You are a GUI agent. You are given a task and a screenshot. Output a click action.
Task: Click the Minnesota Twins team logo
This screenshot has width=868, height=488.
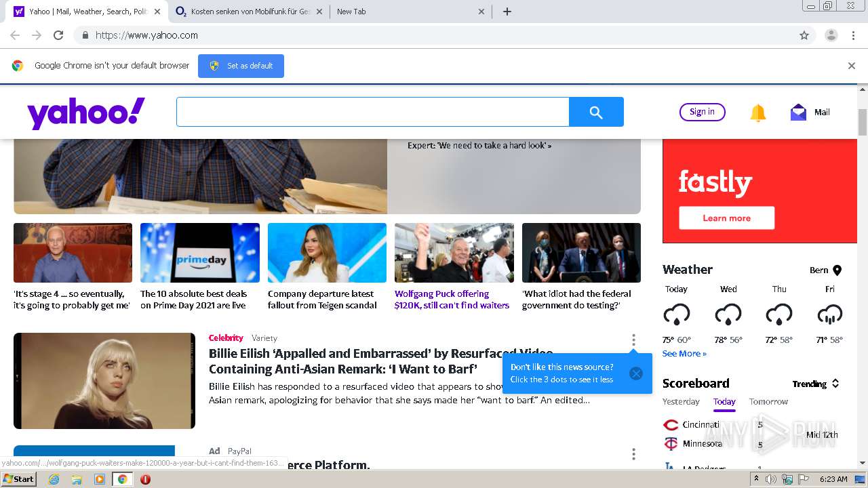(671, 444)
